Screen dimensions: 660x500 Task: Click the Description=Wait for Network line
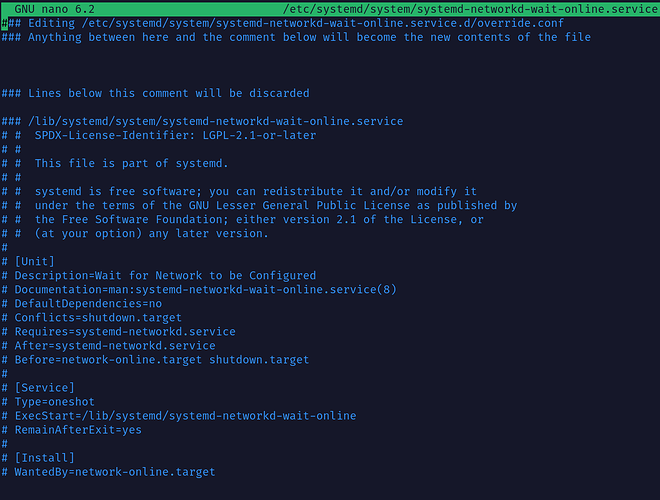[165, 275]
